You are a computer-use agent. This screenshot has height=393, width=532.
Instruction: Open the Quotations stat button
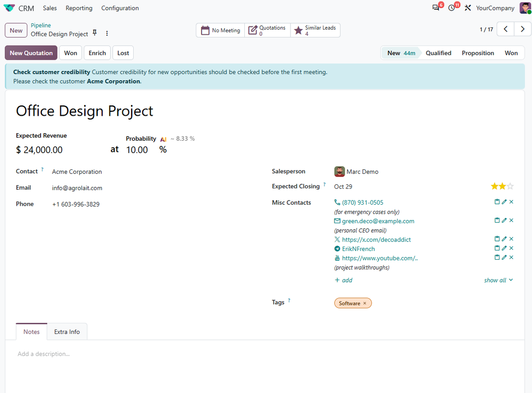pos(267,30)
